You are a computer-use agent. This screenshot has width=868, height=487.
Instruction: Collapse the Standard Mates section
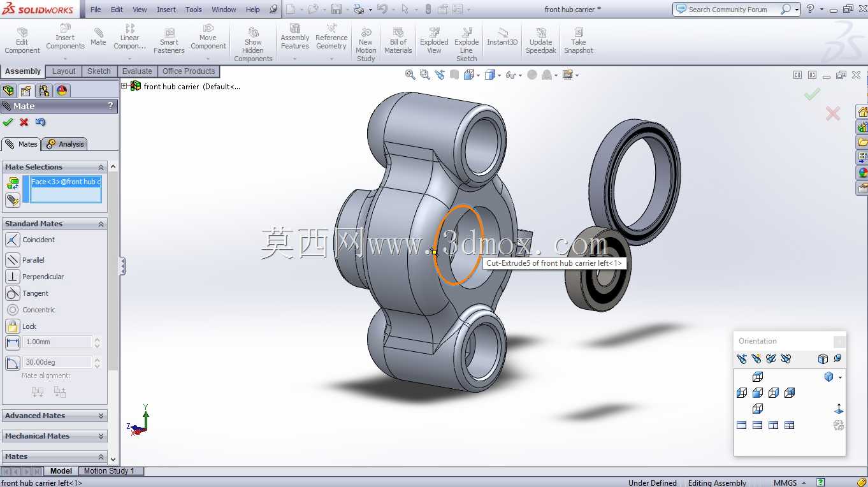(x=101, y=224)
